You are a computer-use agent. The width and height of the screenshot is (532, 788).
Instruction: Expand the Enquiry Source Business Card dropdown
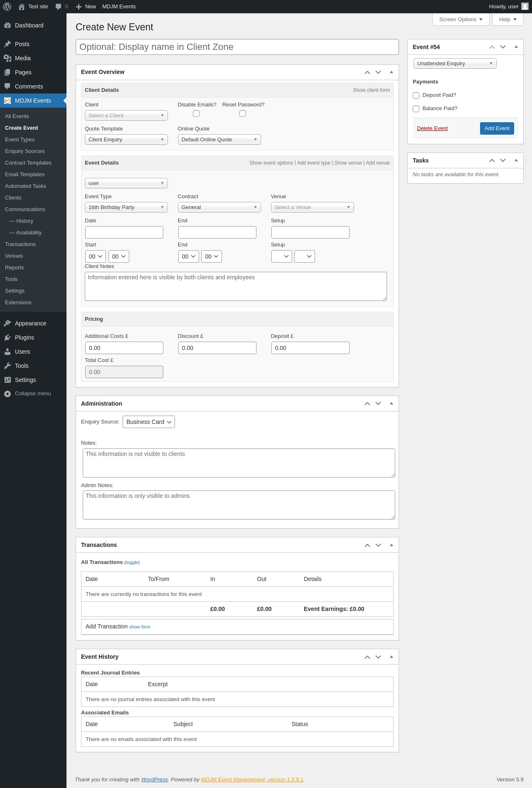[149, 422]
